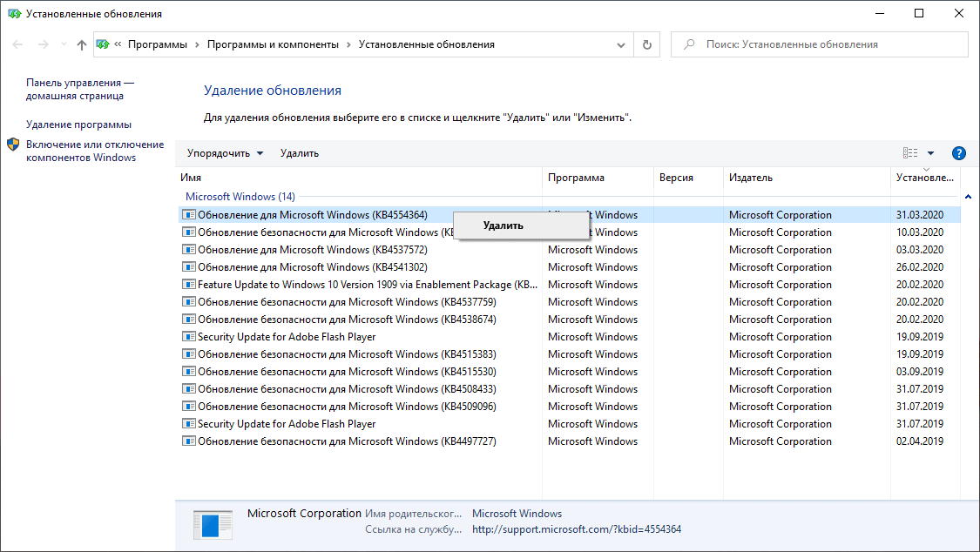The height and width of the screenshot is (552, 980).
Task: Click Удалить in the toolbar
Action: [x=300, y=153]
